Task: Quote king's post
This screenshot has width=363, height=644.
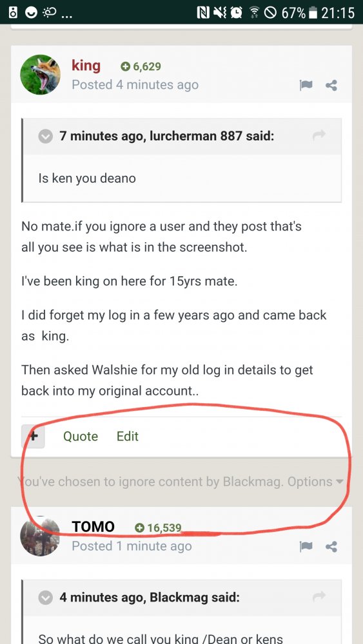Action: 81,436
